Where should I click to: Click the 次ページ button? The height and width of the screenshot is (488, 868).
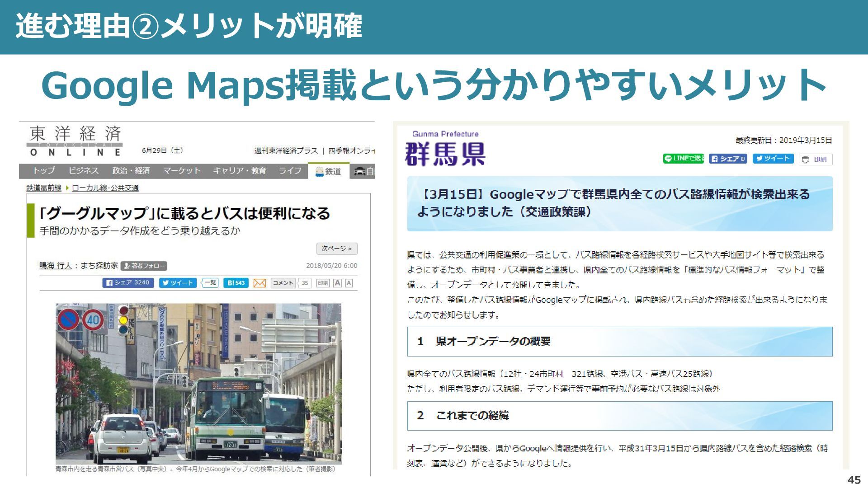[337, 249]
